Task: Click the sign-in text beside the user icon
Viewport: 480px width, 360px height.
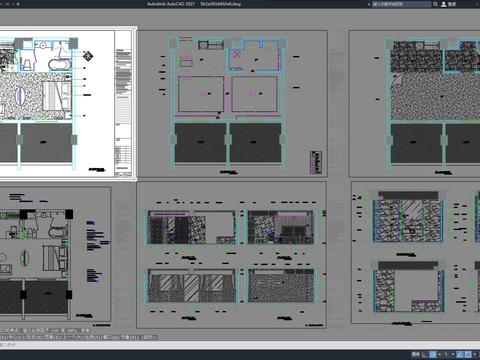Action: [452, 4]
